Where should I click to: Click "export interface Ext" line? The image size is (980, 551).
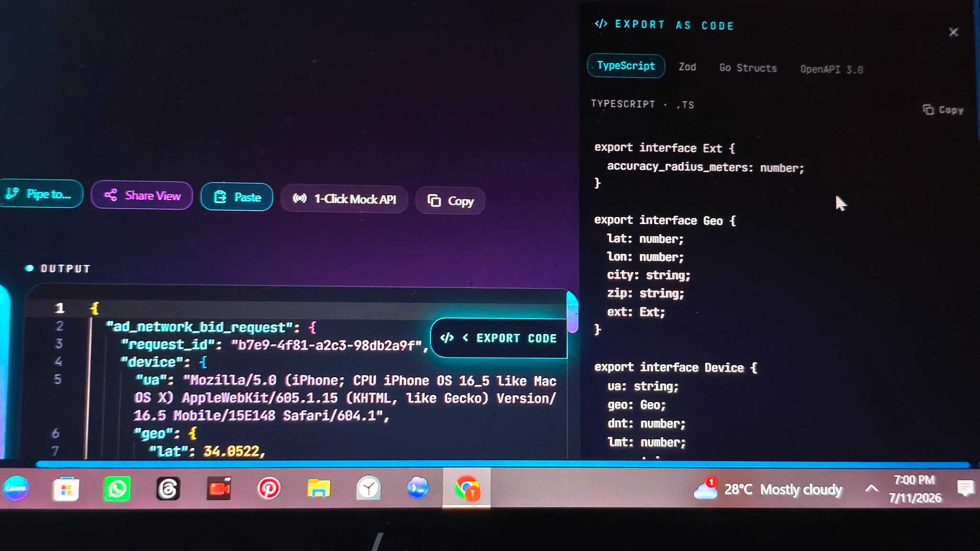(x=665, y=148)
